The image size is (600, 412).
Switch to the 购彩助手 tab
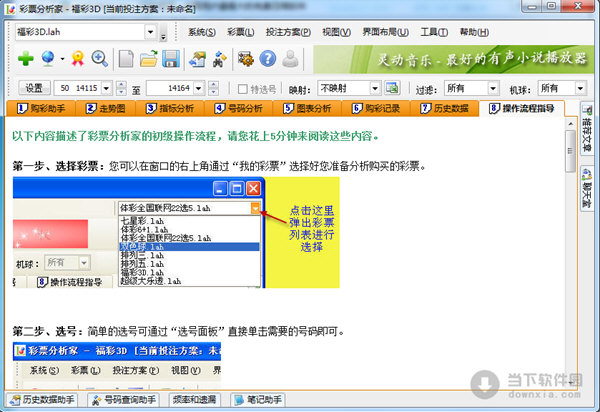pos(41,109)
